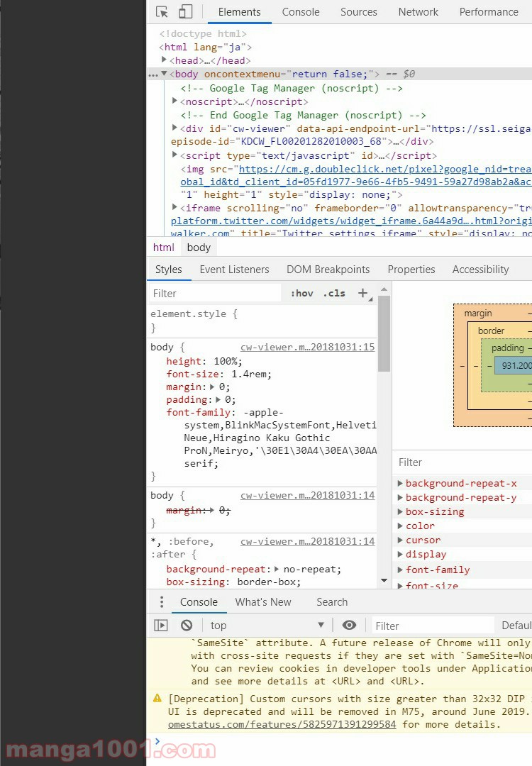Select body in the breadcrumb bar
Screen dimensions: 532x766
pyautogui.click(x=199, y=248)
